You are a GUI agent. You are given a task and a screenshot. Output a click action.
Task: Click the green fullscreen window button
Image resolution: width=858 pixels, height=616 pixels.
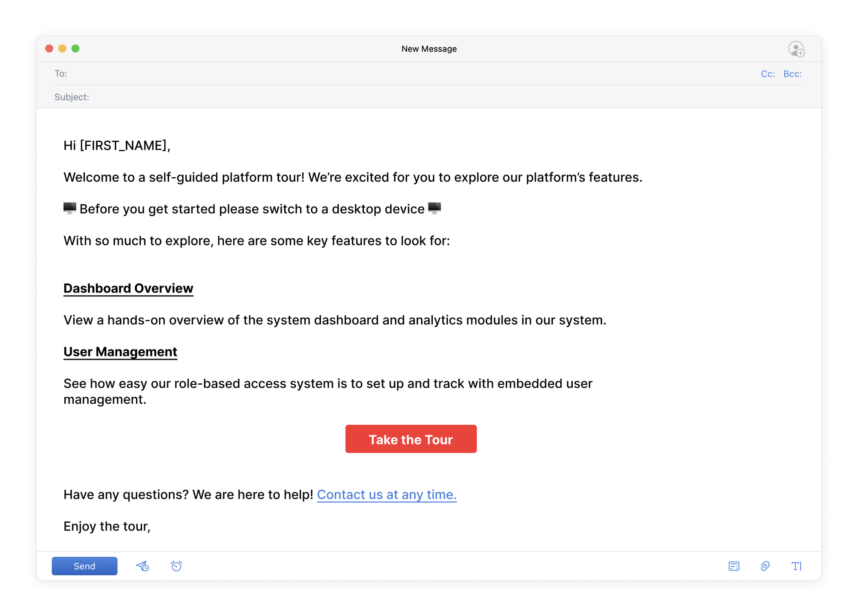76,48
